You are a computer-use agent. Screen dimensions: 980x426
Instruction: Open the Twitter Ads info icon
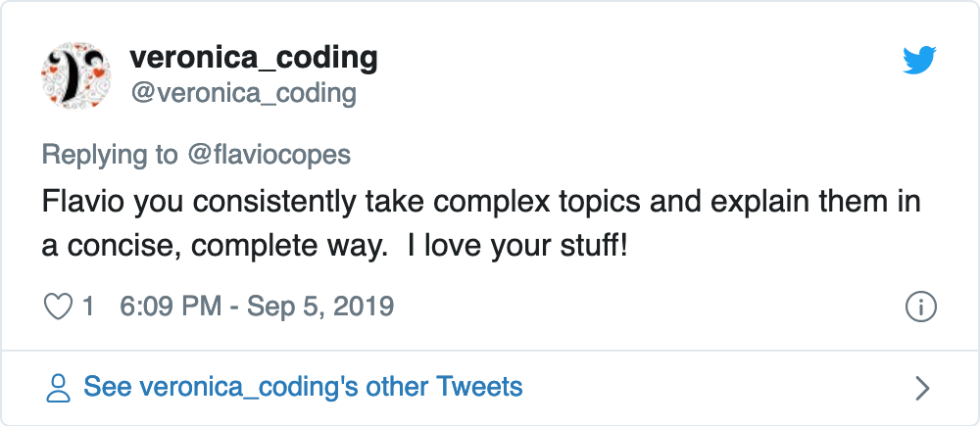click(x=920, y=307)
